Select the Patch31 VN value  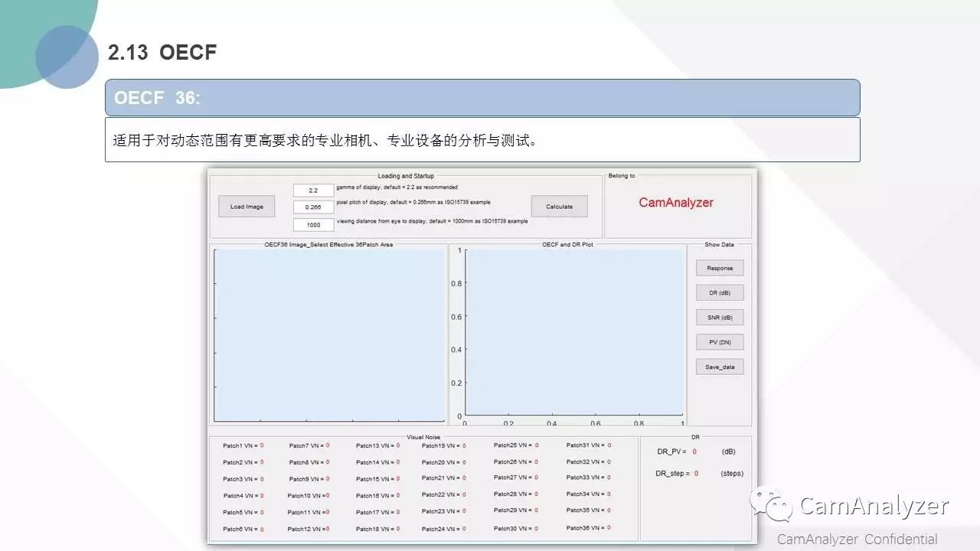pos(609,445)
